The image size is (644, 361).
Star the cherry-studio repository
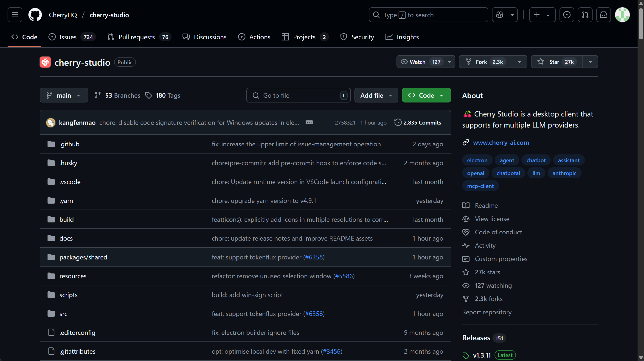coord(557,62)
